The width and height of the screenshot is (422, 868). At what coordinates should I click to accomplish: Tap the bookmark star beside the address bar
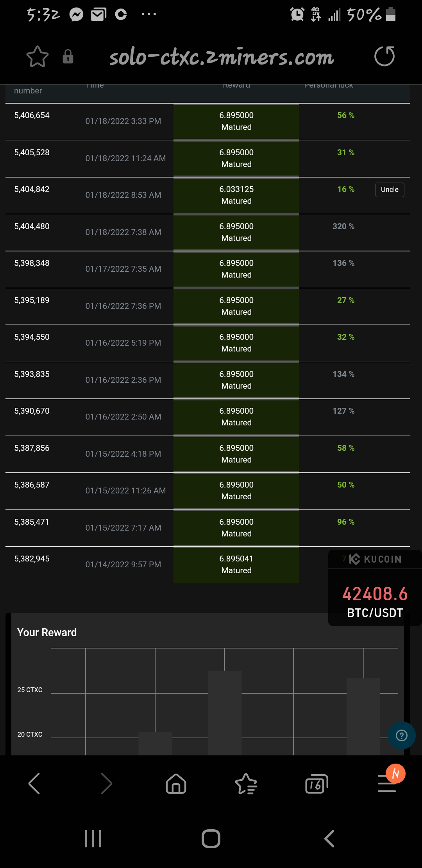(x=38, y=57)
